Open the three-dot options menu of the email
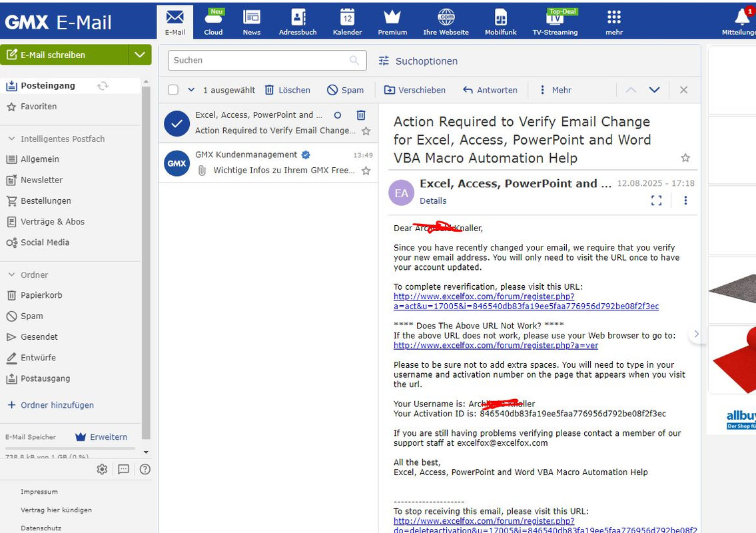 [x=685, y=200]
